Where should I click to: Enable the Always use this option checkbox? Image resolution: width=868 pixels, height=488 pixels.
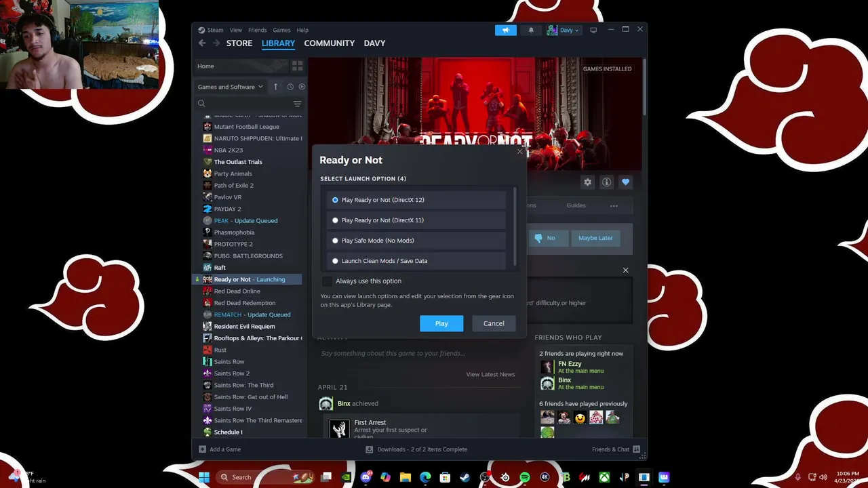click(328, 281)
